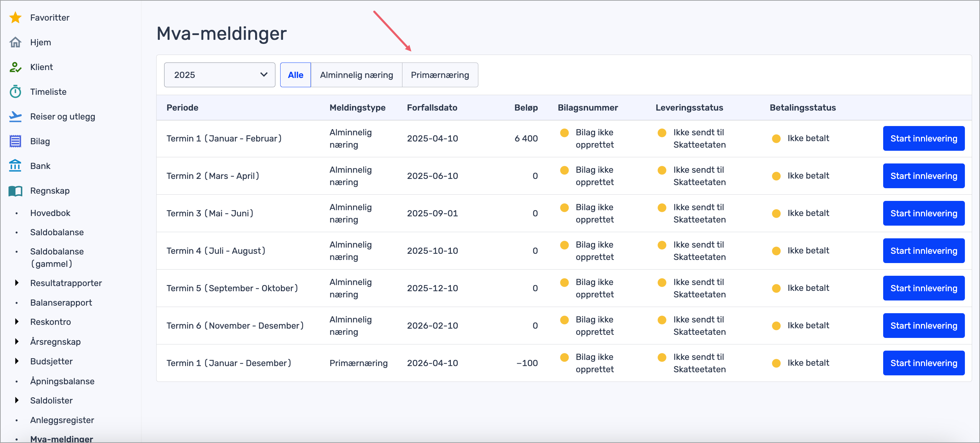Image resolution: width=980 pixels, height=443 pixels.
Task: Open the 2025 year dropdown
Action: click(219, 75)
